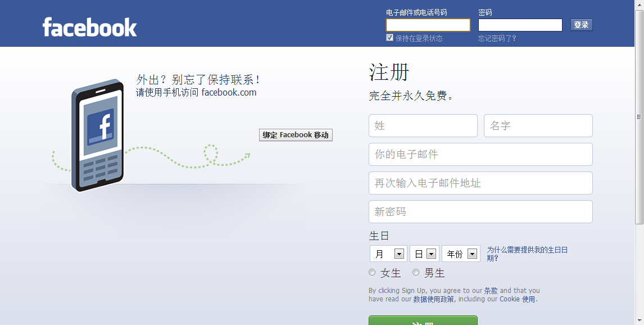Image resolution: width=644 pixels, height=325 pixels.
Task: Open the 月 month dropdown
Action: tap(388, 254)
